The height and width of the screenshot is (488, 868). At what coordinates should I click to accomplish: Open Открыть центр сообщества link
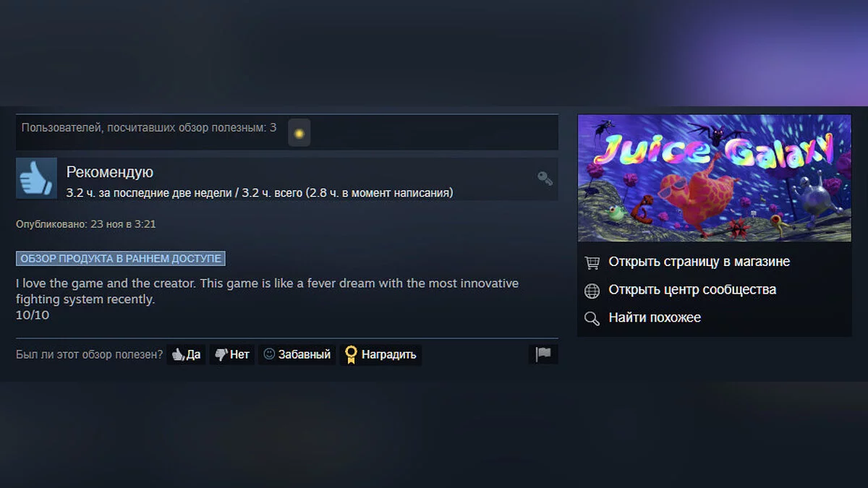(x=692, y=290)
